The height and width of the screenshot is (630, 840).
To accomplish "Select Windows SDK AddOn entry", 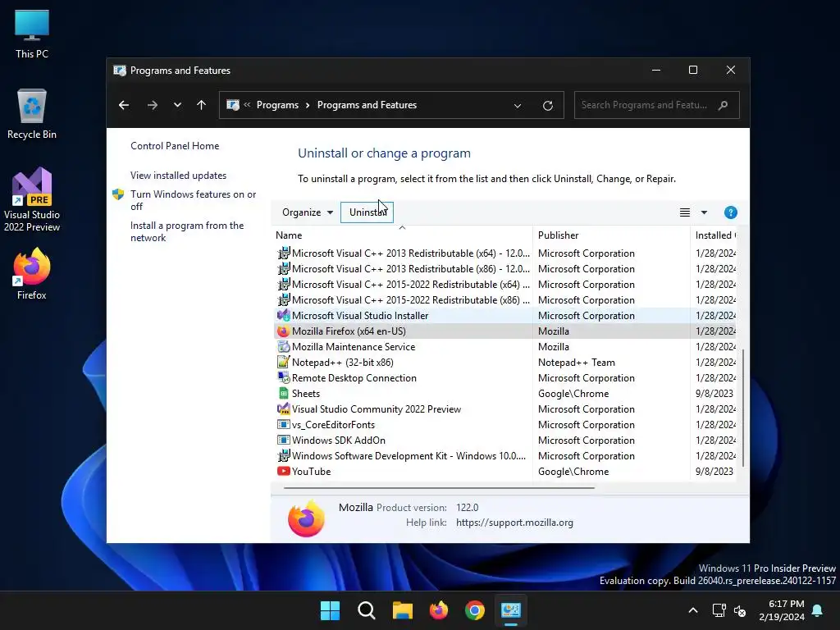I will 505,440.
